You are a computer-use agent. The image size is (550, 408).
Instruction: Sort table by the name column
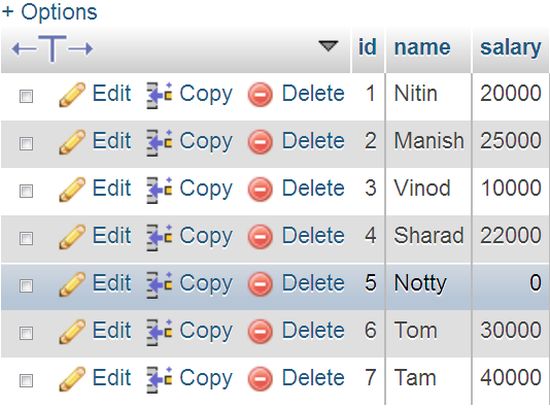[422, 47]
